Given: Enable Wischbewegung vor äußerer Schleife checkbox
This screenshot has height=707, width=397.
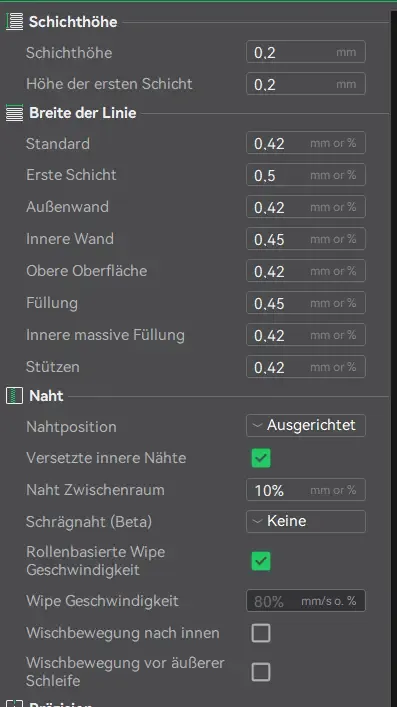Looking at the screenshot, I should pyautogui.click(x=261, y=672).
